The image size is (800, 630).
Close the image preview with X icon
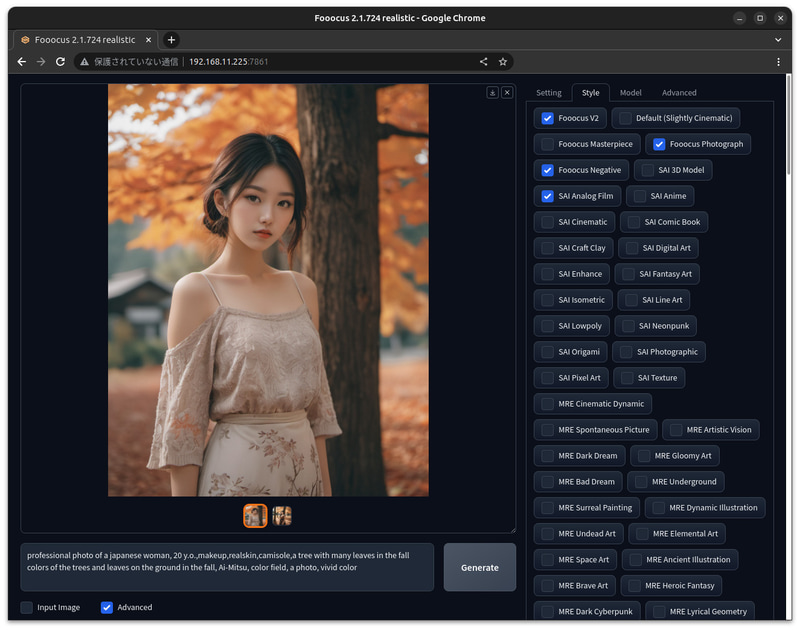pos(507,92)
